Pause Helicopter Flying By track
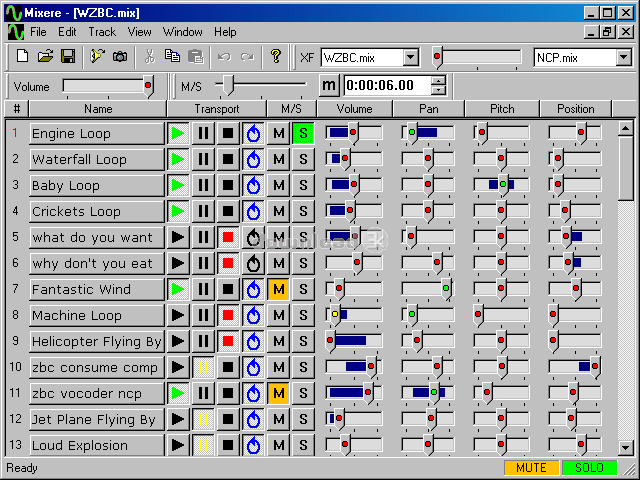Image resolution: width=640 pixels, height=480 pixels. 203,341
